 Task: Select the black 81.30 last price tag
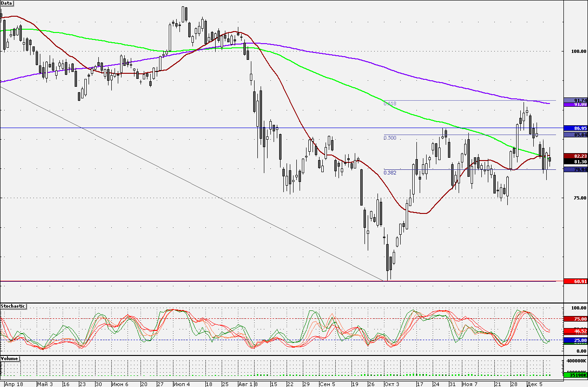click(575, 161)
